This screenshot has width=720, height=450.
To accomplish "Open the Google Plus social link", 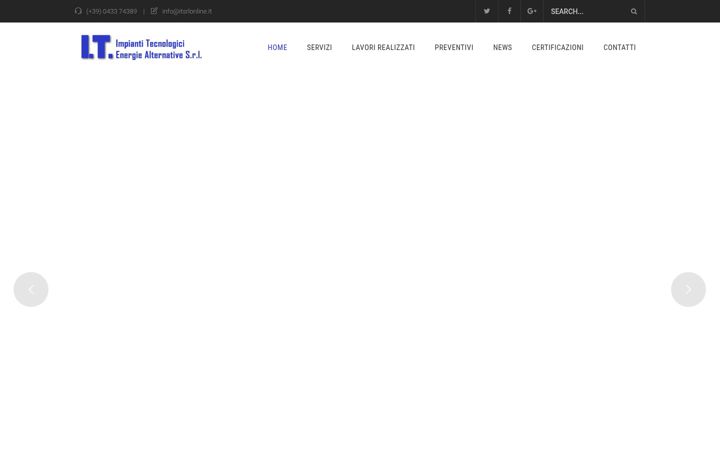I will point(532,11).
